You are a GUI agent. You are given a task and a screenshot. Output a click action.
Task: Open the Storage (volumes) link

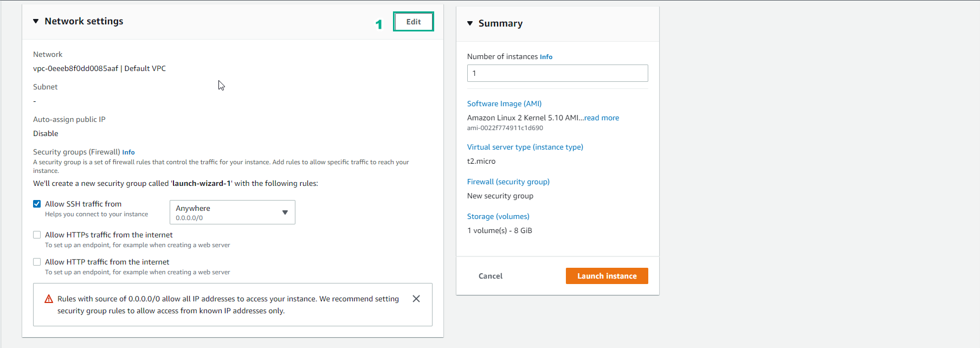coord(498,216)
